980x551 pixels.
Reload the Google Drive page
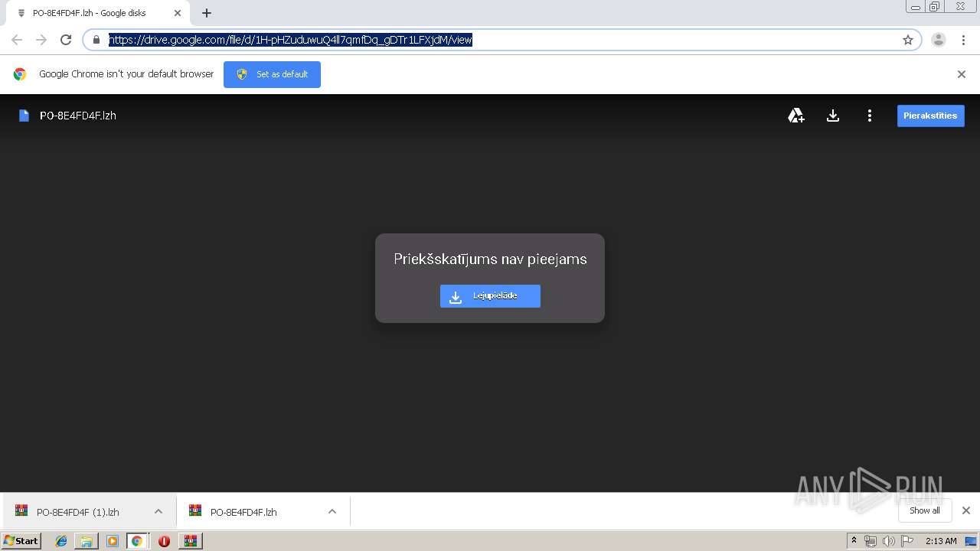coord(66,40)
